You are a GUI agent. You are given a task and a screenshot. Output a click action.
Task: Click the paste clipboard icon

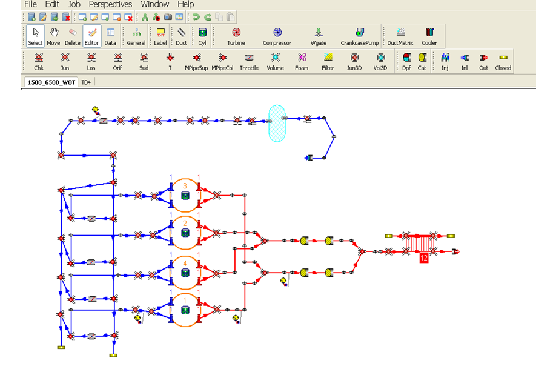coord(231,17)
